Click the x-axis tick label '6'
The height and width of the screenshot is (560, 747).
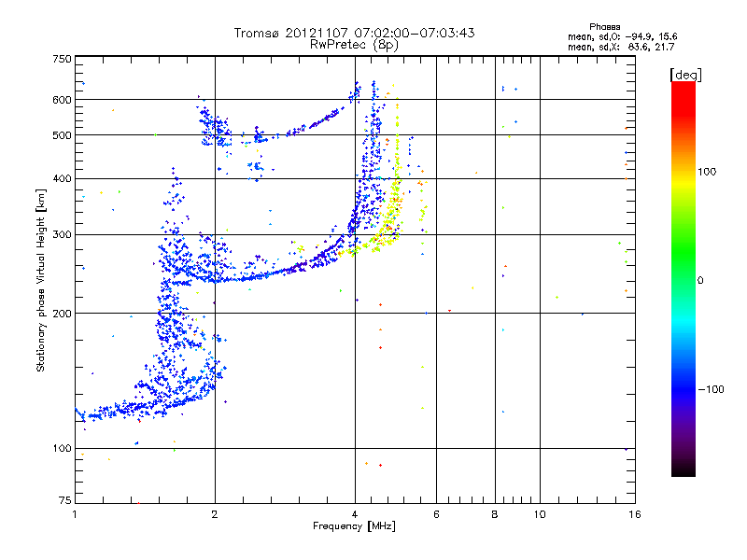[436, 514]
